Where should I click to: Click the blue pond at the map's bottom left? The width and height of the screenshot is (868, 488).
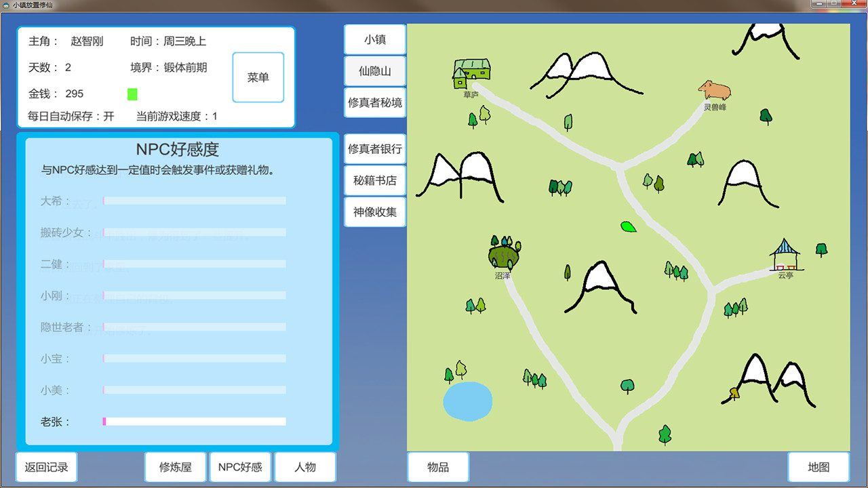pyautogui.click(x=467, y=401)
